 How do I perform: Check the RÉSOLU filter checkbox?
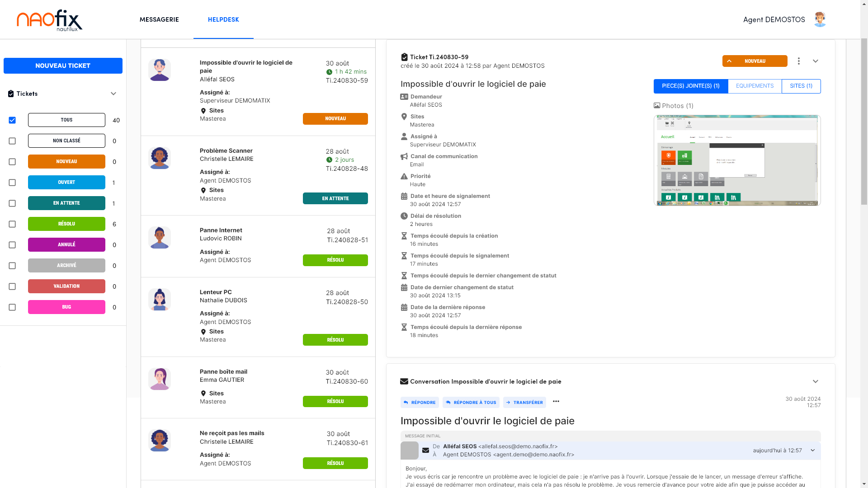[x=12, y=224]
